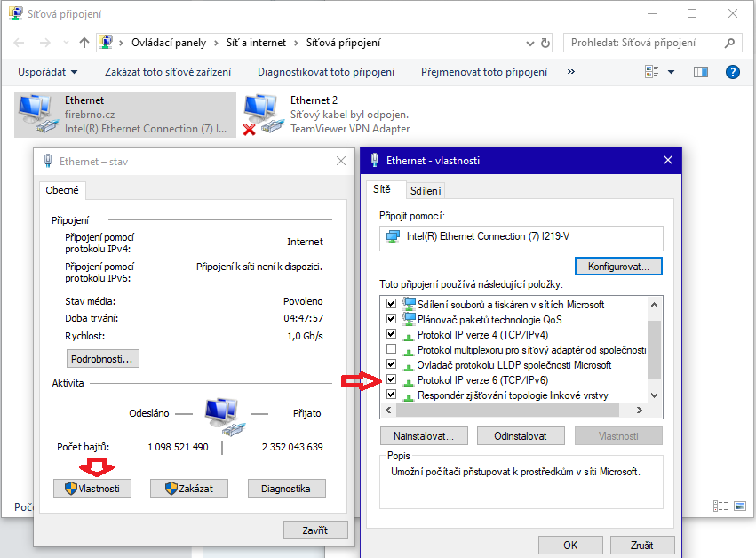The height and width of the screenshot is (558, 756).
Task: Click the Up folder arrow icon
Action: [84, 43]
